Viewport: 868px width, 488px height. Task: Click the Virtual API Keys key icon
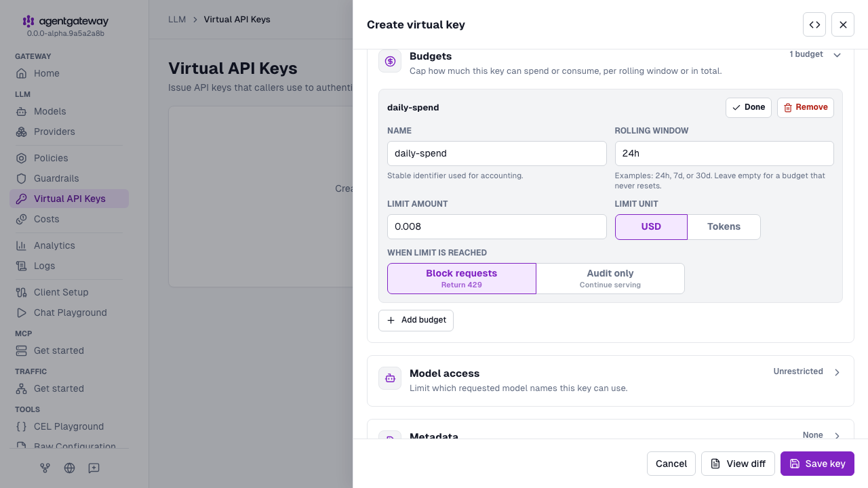tap(22, 199)
